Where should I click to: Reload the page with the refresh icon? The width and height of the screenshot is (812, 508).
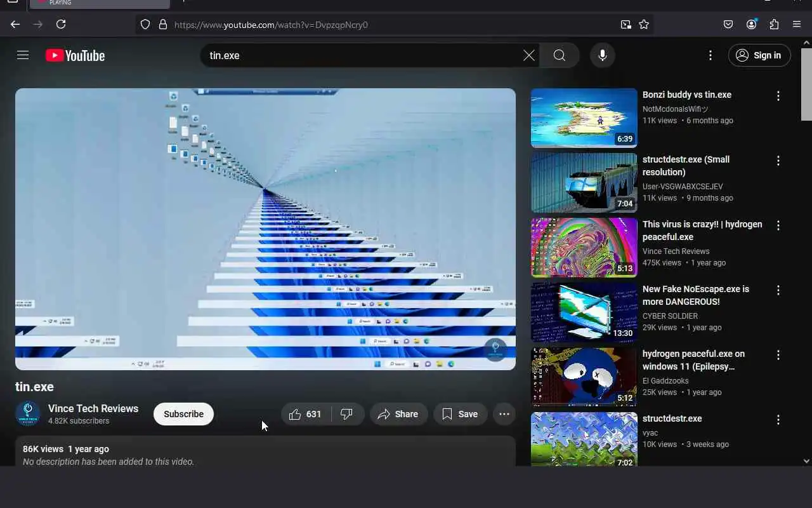[61, 24]
